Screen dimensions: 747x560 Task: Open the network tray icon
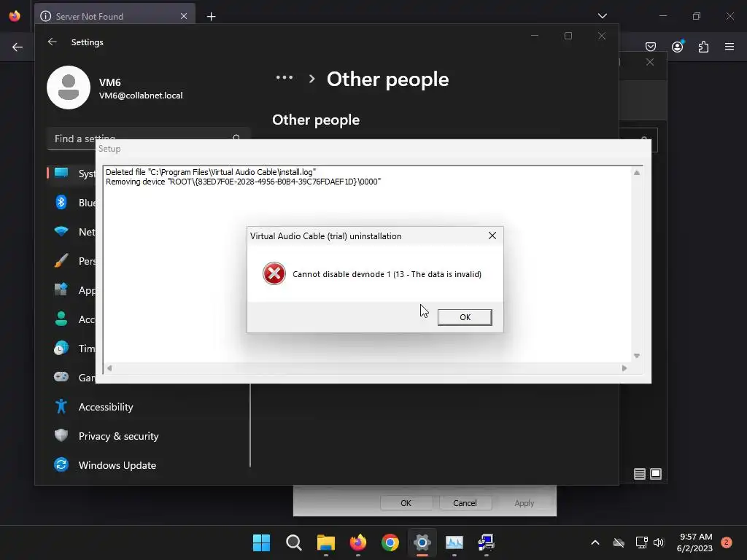641,542
